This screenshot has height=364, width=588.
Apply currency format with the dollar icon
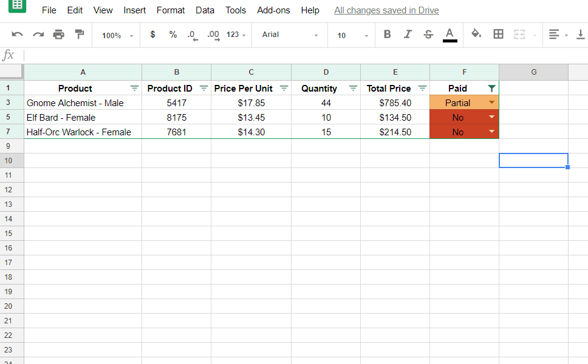click(152, 35)
